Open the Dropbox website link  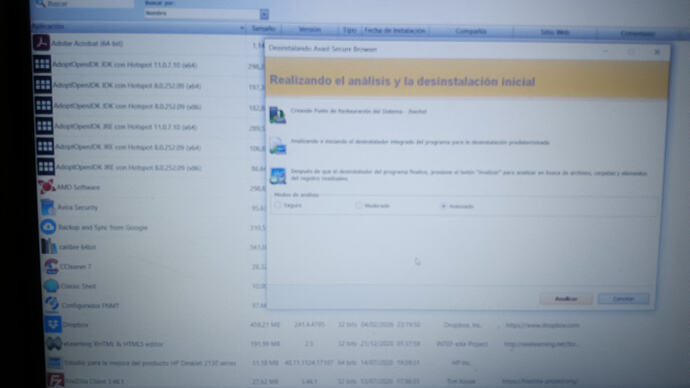click(542, 325)
